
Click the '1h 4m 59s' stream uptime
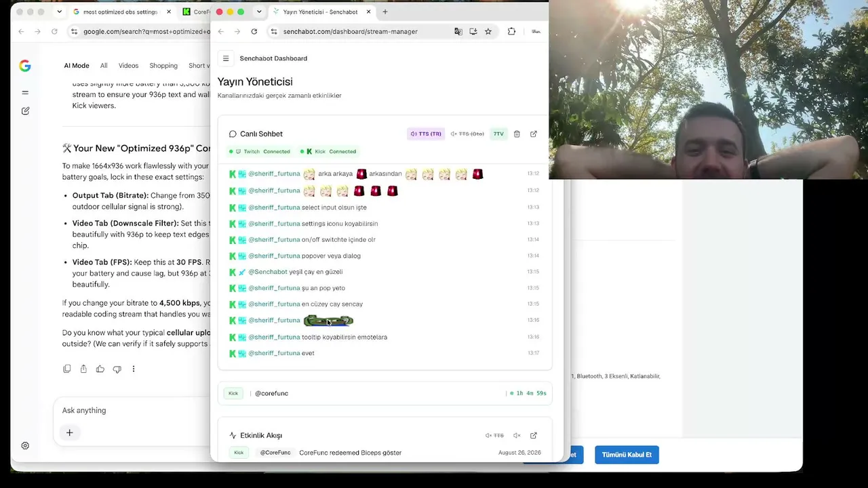point(531,393)
